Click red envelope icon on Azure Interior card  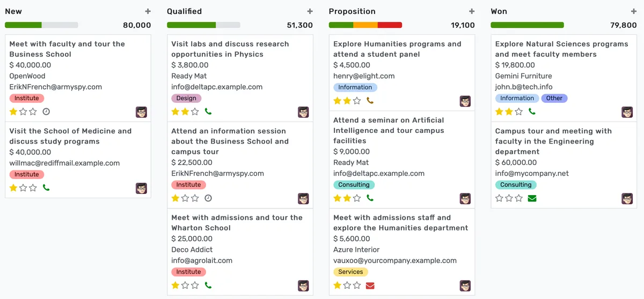370,286
